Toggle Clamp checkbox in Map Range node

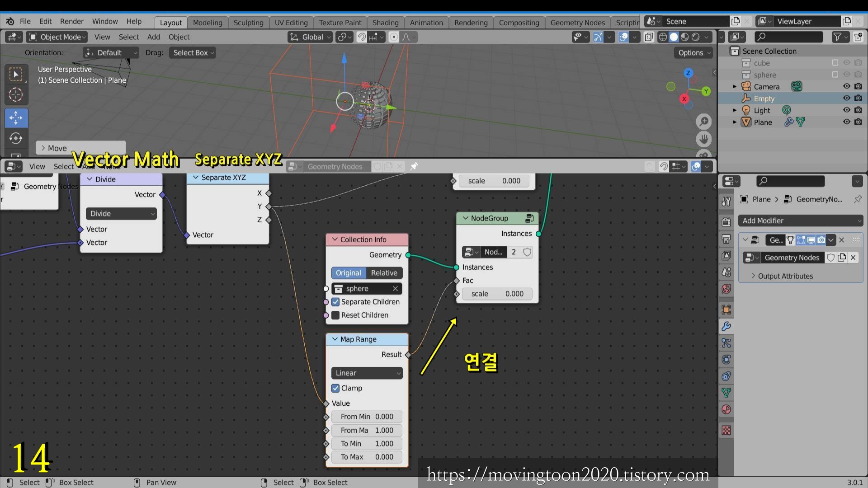335,388
